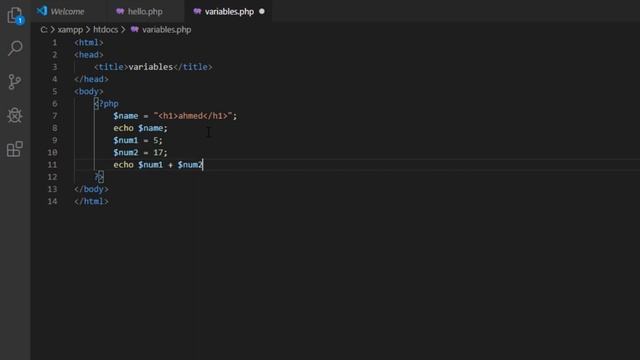Screen dimensions: 640x360
Task: Click the unsaved dot on variables.php tab
Action: pos(262,11)
